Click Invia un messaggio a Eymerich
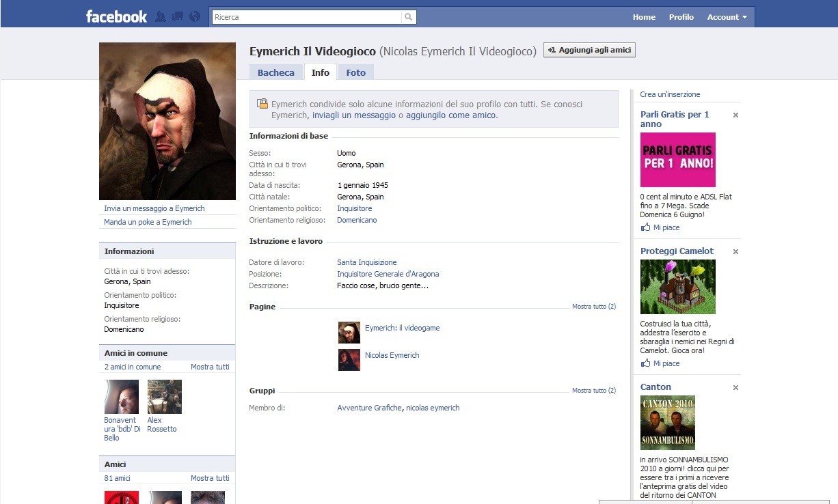This screenshot has width=838, height=504. tap(154, 208)
